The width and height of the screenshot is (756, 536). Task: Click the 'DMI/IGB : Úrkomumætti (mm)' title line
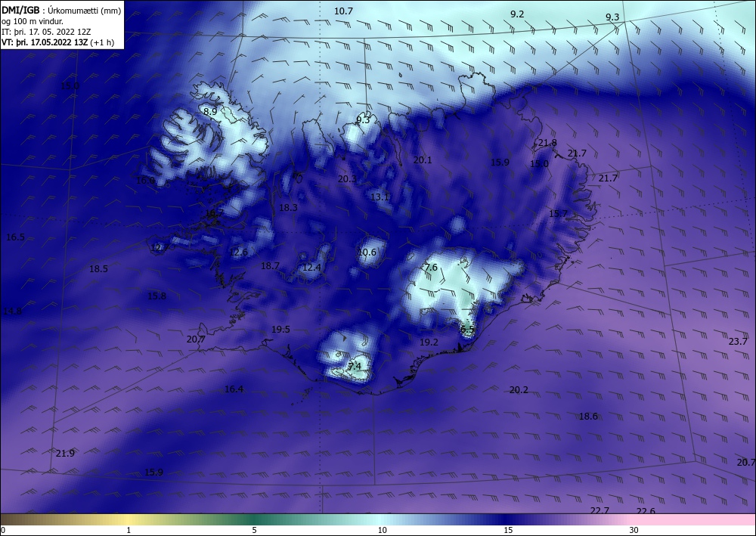61,10
